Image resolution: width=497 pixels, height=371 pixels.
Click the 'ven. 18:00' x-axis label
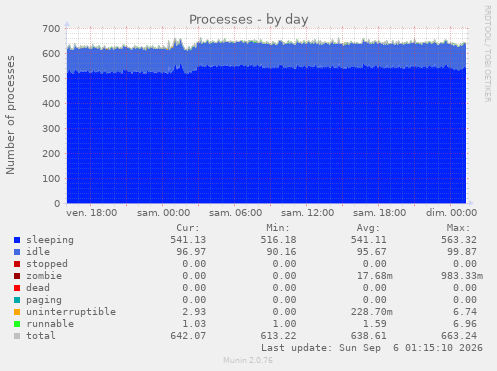[92, 213]
